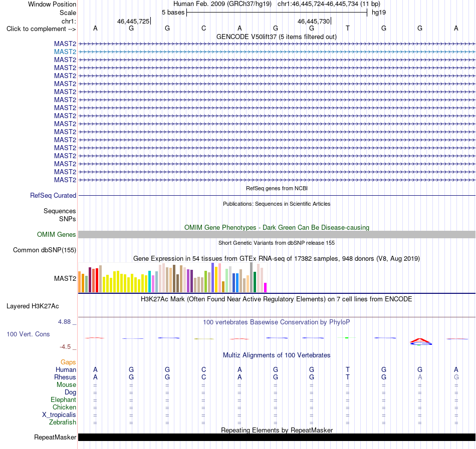This screenshot has height=449, width=476.
Task: Open 'Repeating Elements by RepeatMasker' title
Action: click(277, 430)
